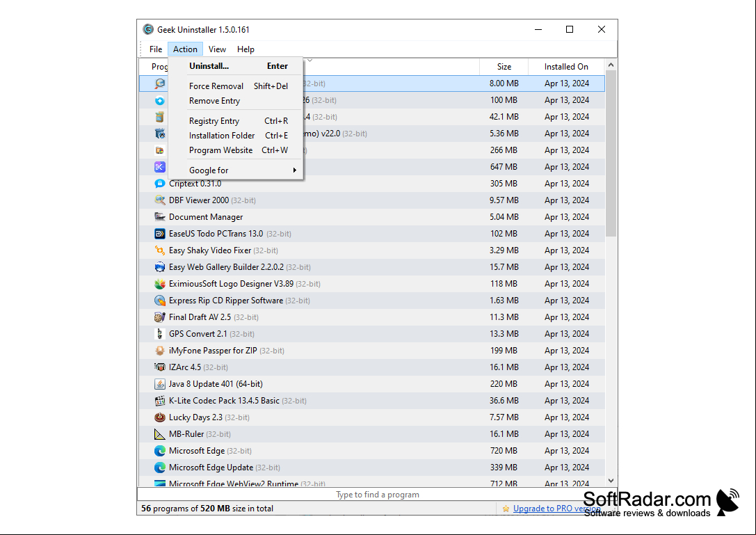Image resolution: width=756 pixels, height=535 pixels.
Task: Click the Upgrade to PRO version link
Action: pos(556,509)
